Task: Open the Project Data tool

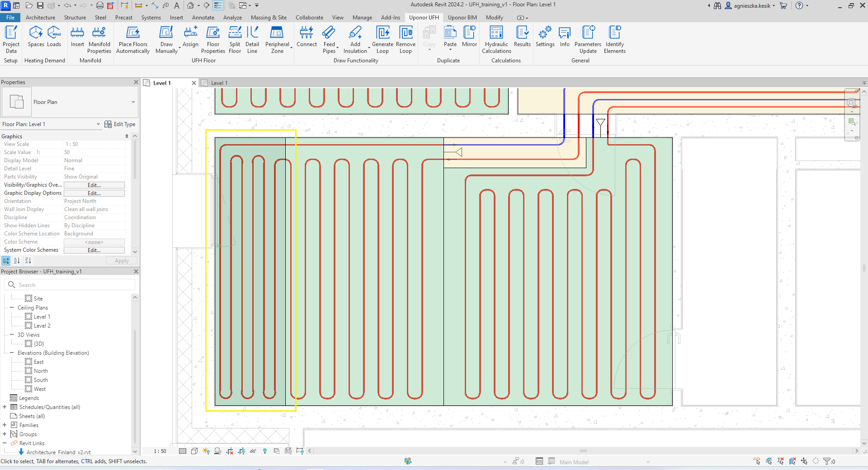Action: coord(11,39)
